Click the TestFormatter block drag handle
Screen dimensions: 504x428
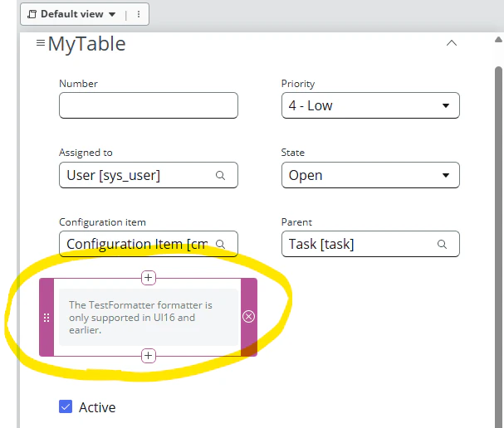coord(46,318)
